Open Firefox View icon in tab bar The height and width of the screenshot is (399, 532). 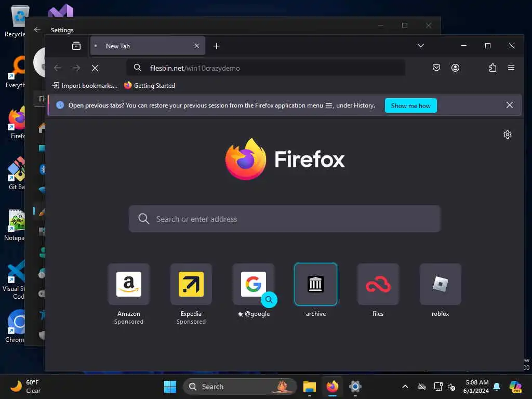(76, 46)
